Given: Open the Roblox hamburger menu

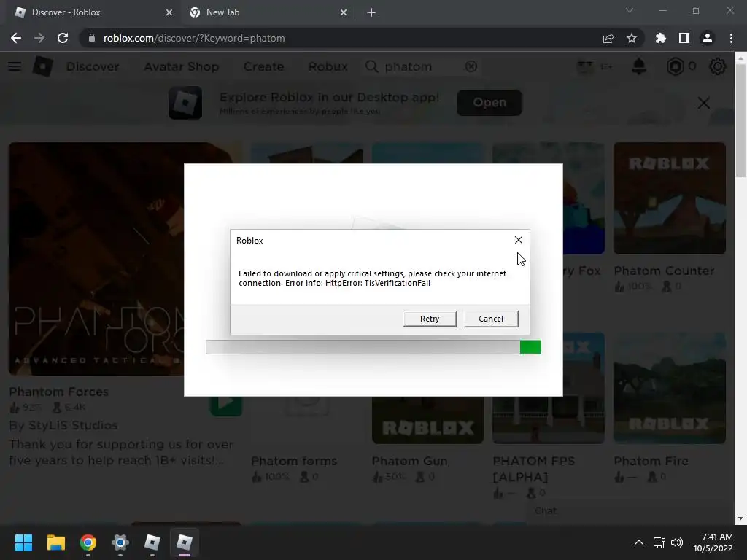Looking at the screenshot, I should (x=15, y=66).
